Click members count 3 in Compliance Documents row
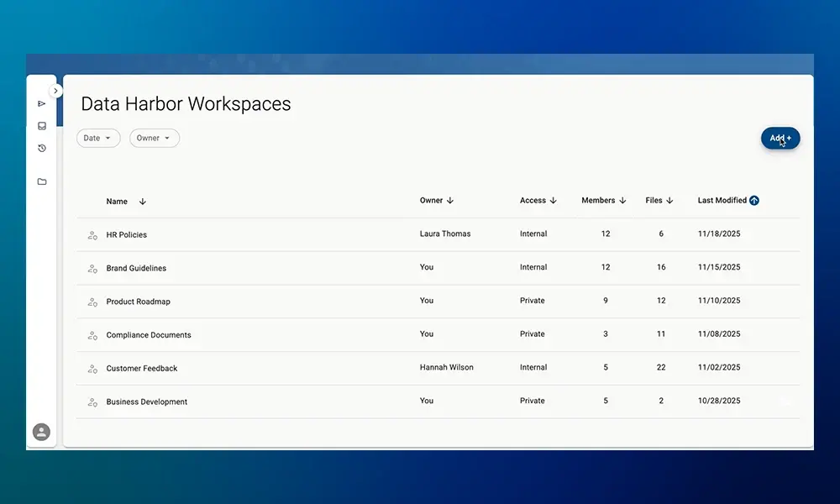 pos(606,333)
